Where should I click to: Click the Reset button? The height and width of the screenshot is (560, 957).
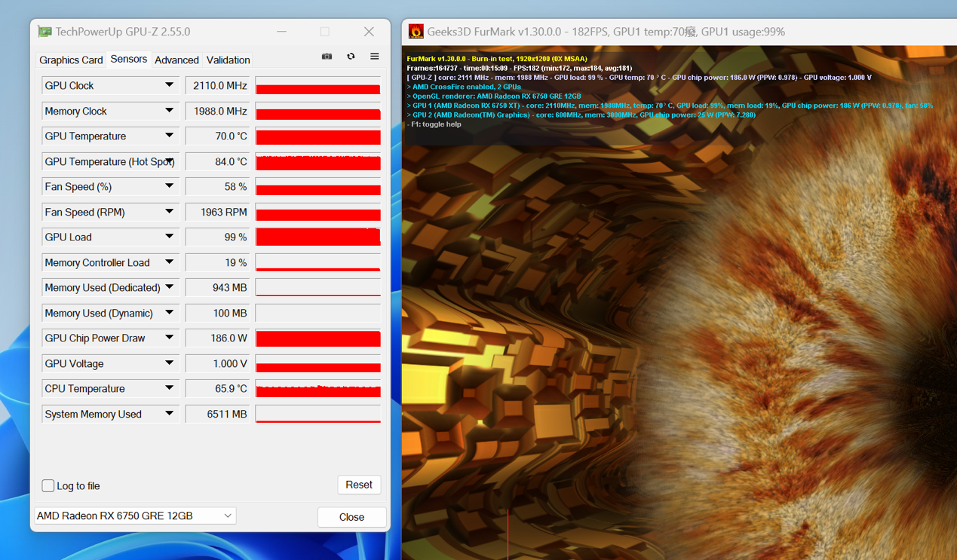click(x=359, y=485)
